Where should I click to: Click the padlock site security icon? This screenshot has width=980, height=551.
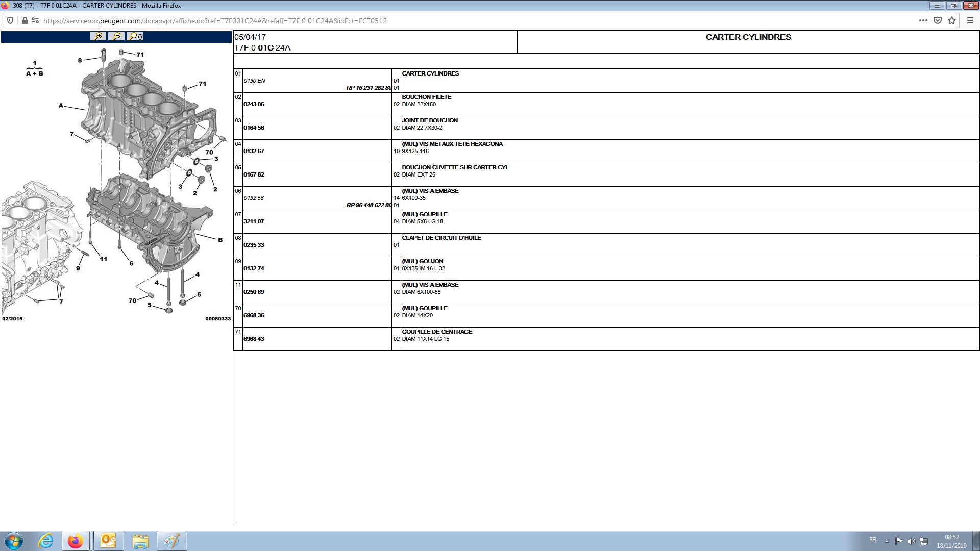pos(24,21)
